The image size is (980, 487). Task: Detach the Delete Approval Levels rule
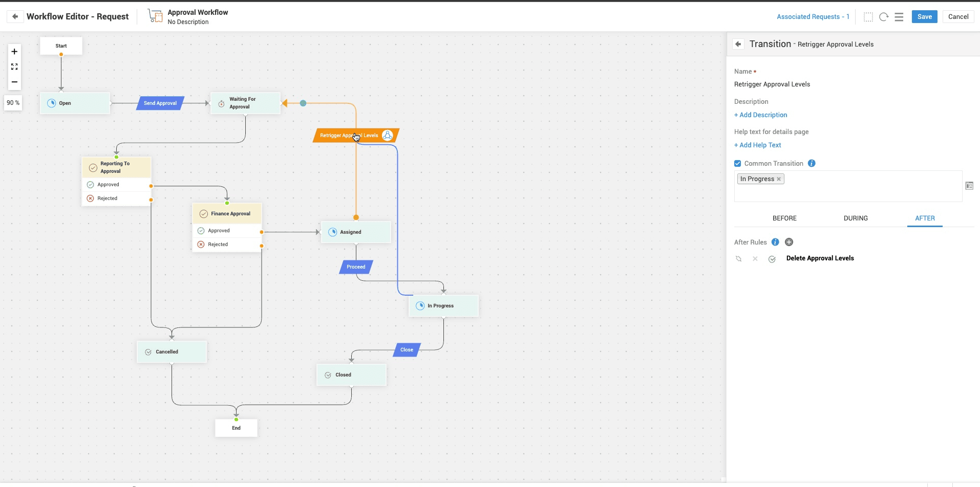pos(738,259)
